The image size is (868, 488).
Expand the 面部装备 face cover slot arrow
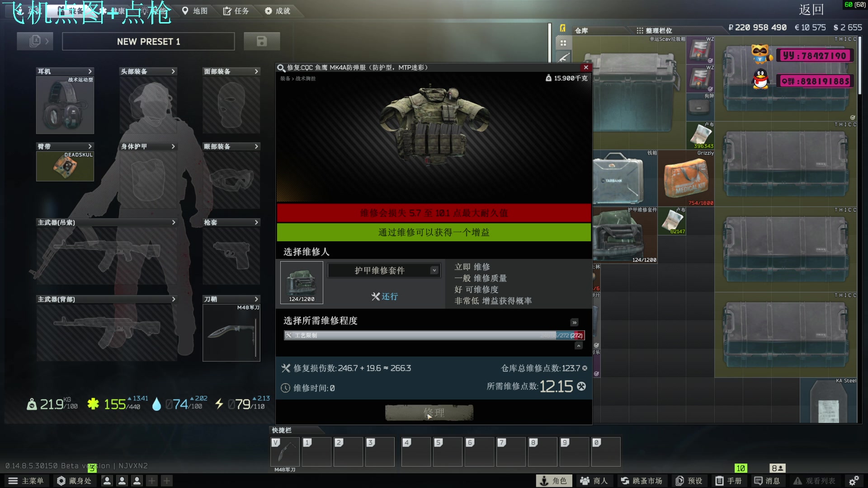[x=256, y=71]
